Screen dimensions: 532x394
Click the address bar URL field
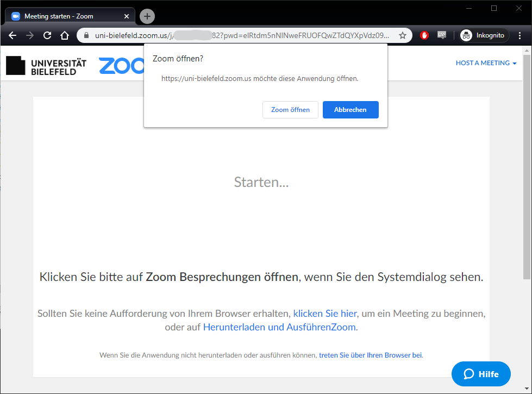click(242, 35)
